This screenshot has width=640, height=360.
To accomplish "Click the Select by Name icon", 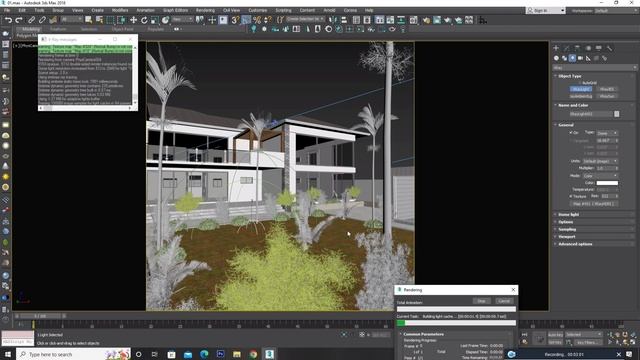I will pyautogui.click(x=99, y=20).
